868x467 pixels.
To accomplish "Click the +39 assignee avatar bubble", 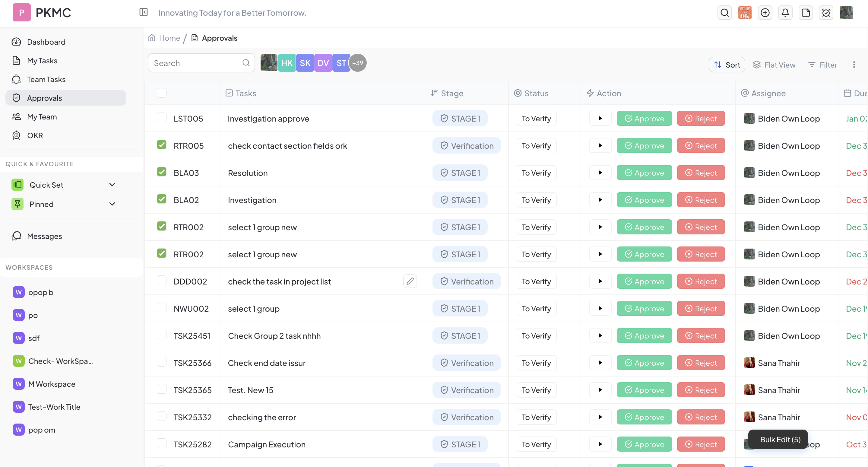I will [357, 63].
